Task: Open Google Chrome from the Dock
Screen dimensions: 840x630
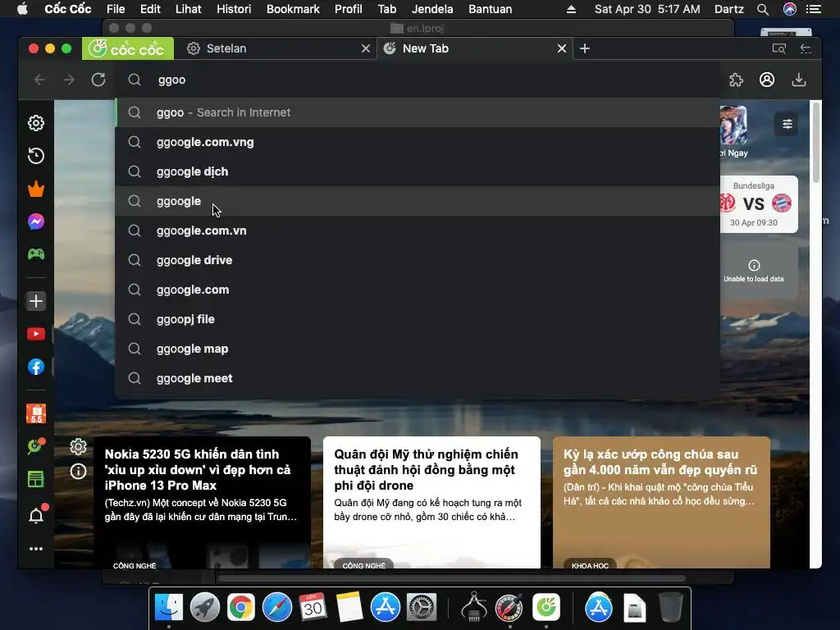Action: 241,608
